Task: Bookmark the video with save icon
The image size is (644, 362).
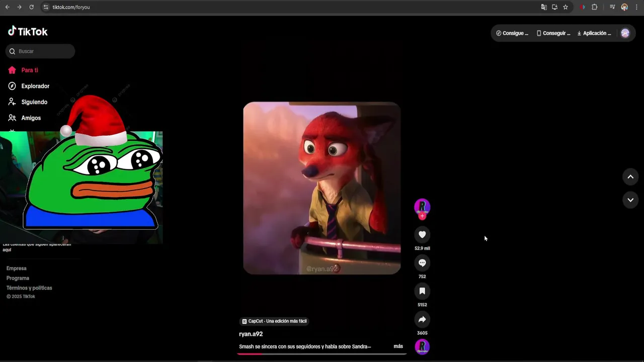Action: tap(422, 291)
